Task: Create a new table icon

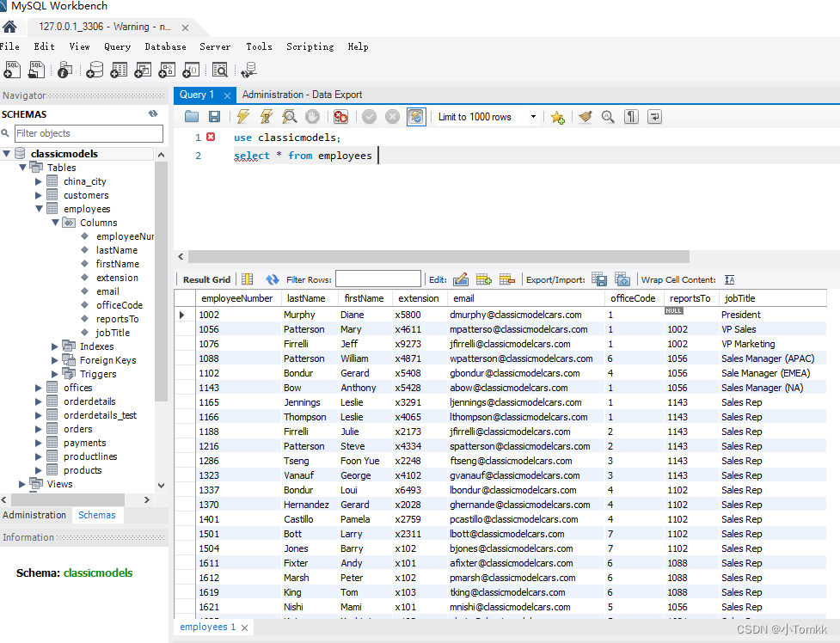Action: (119, 70)
